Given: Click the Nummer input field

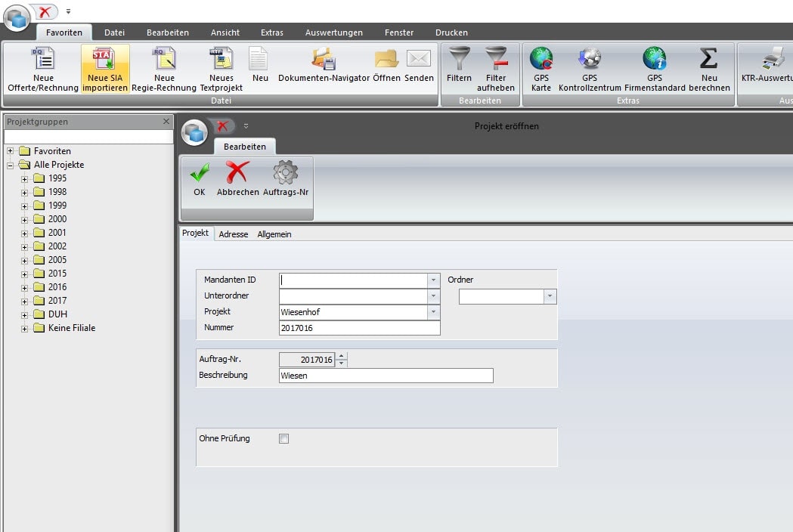Looking at the screenshot, I should pyautogui.click(x=360, y=328).
